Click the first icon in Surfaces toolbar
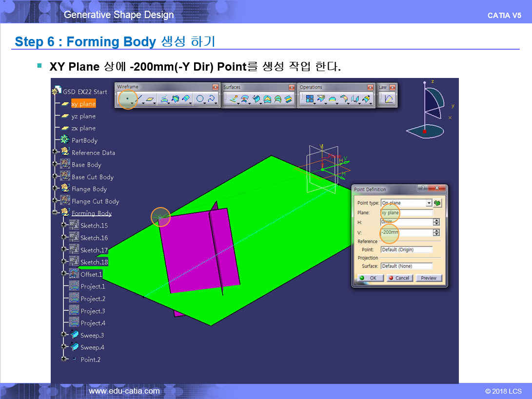The width and height of the screenshot is (532, 399). pos(234,99)
